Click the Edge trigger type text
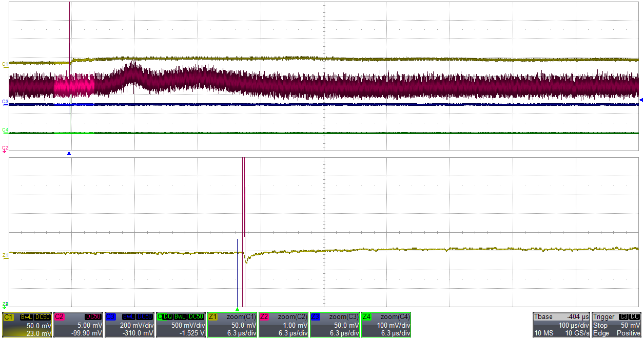644x338 pixels. click(x=601, y=333)
